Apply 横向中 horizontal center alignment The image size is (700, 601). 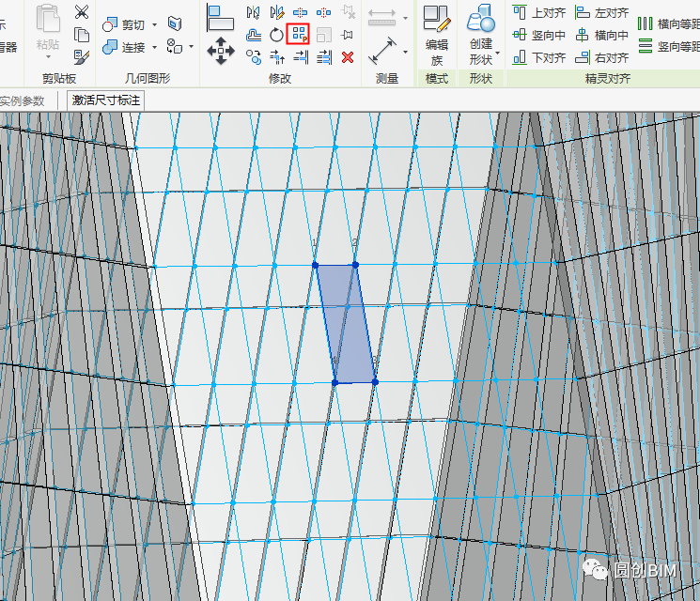coord(601,35)
